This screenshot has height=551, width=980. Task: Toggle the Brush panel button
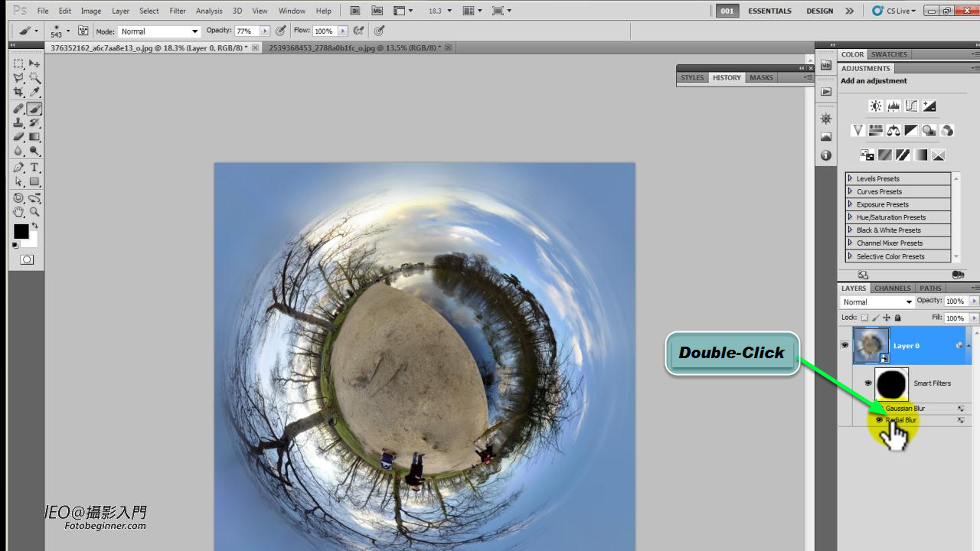83,31
